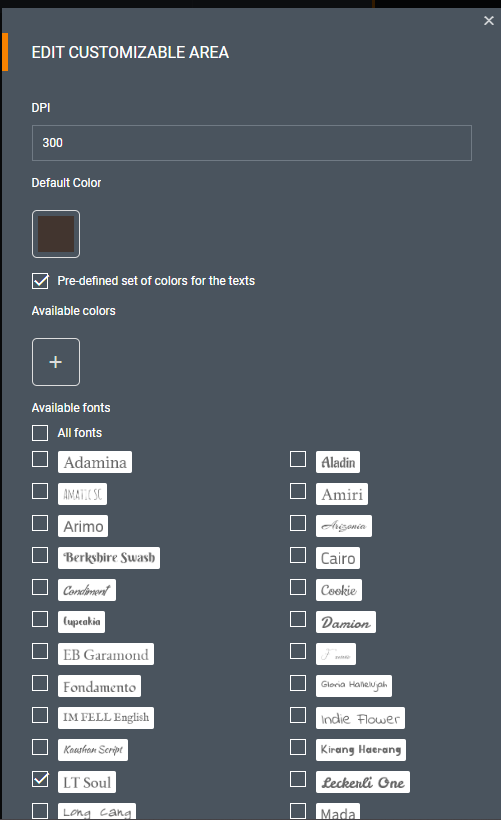The width and height of the screenshot is (501, 820).
Task: Enable the Damion font checkbox
Action: 298,619
